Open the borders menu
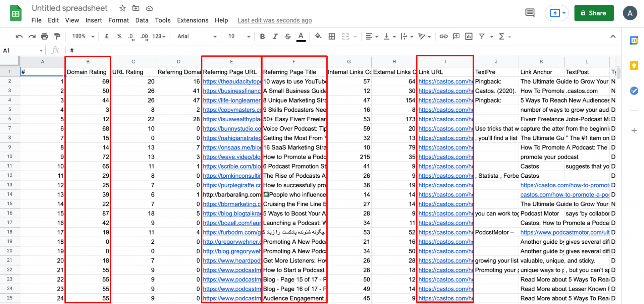Viewport: 644px width, 304px height. (x=332, y=37)
